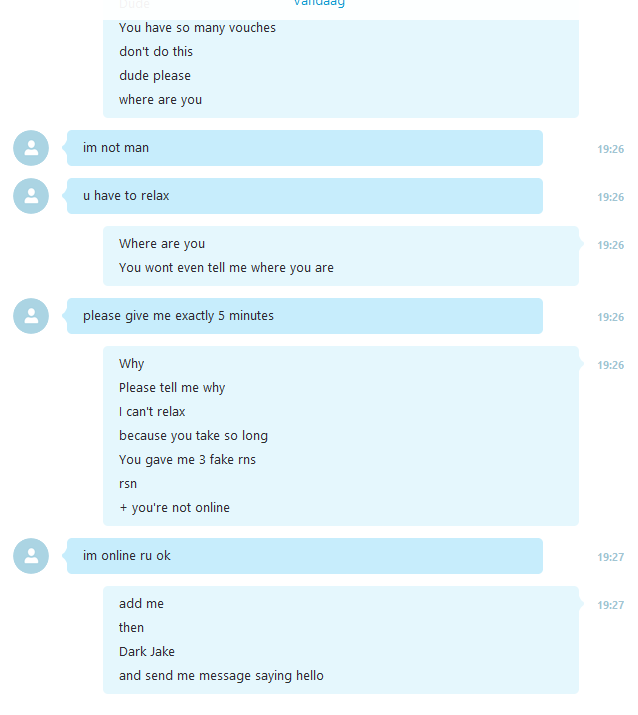Select the "im not man" message bubble
Viewport: 638px width, 715px height.
click(305, 148)
